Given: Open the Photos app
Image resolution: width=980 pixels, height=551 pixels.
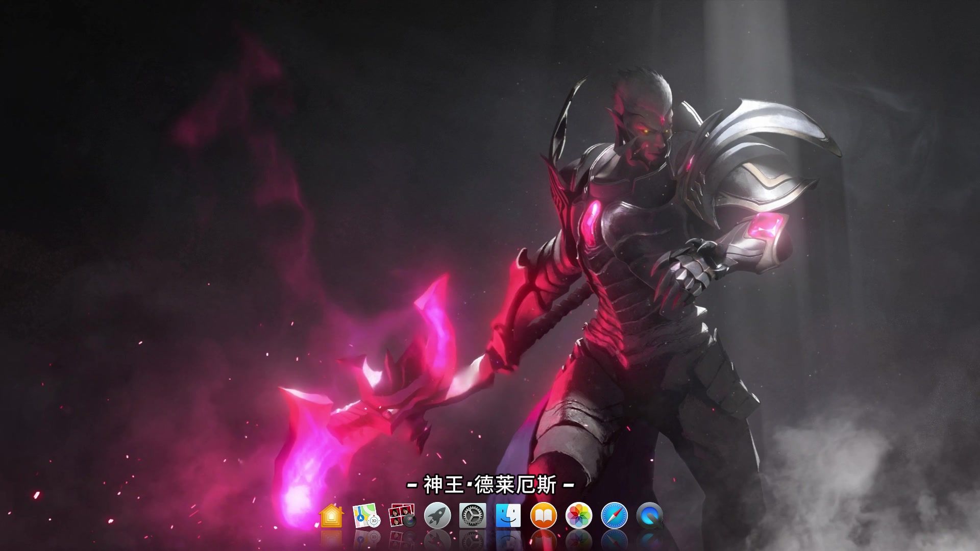Looking at the screenshot, I should click(579, 516).
